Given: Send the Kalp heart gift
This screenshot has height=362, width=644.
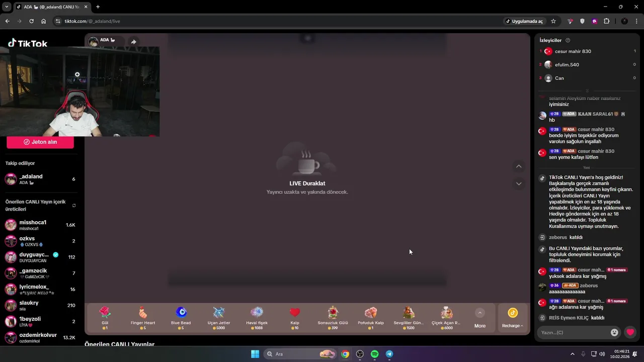Looking at the screenshot, I should (295, 318).
